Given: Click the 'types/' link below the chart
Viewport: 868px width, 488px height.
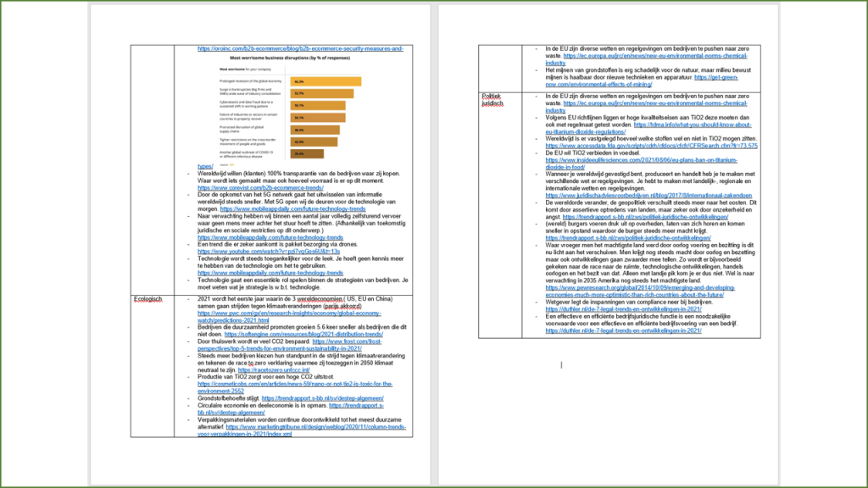Looking at the screenshot, I should pyautogui.click(x=205, y=166).
